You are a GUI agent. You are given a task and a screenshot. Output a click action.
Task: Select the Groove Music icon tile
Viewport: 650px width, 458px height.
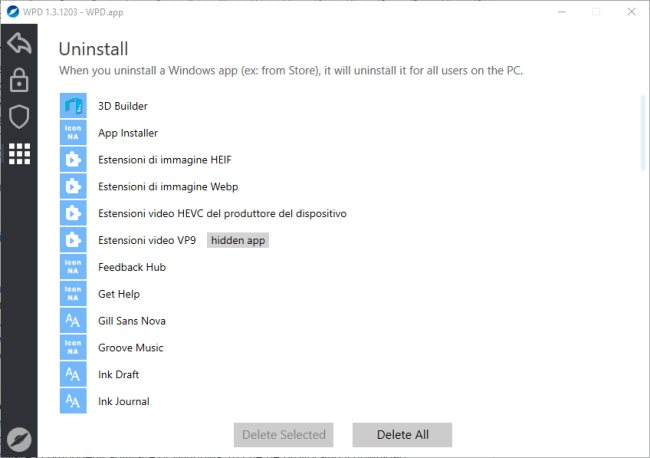pyautogui.click(x=73, y=347)
